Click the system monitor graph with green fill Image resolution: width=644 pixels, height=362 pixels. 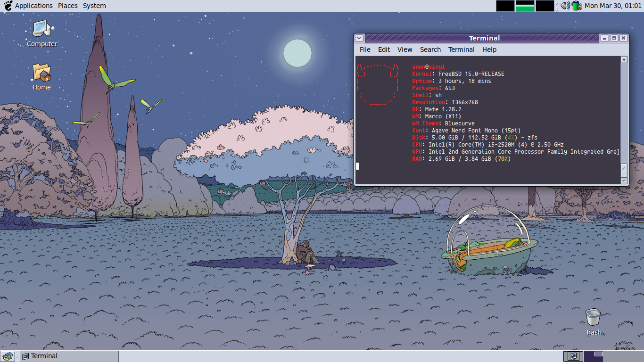(525, 6)
